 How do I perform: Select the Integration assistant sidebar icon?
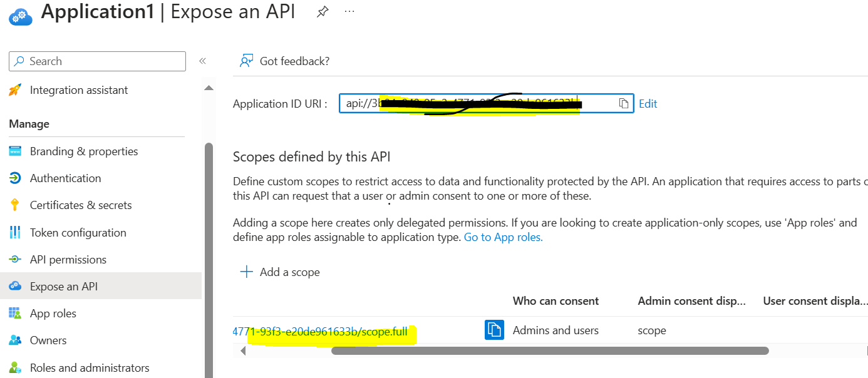pos(16,89)
